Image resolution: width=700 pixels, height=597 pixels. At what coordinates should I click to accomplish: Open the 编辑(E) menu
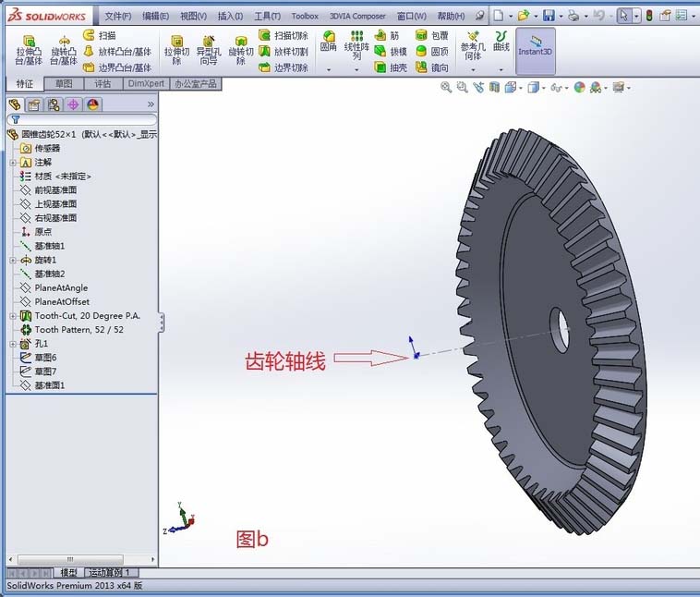click(155, 16)
